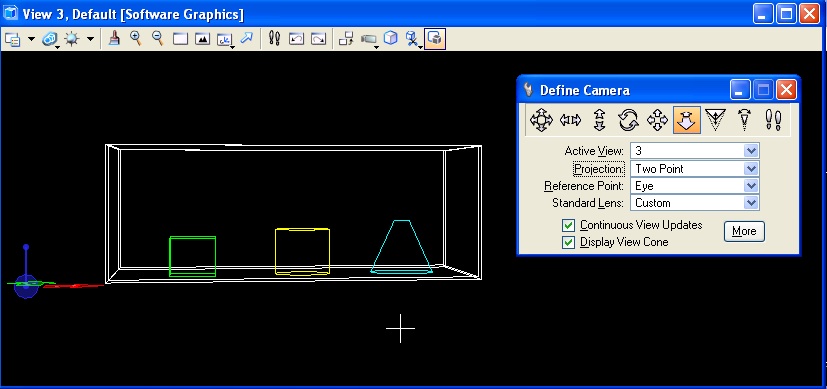Open the brightness sun icon dropdown arrow
The width and height of the screenshot is (827, 389).
point(90,39)
